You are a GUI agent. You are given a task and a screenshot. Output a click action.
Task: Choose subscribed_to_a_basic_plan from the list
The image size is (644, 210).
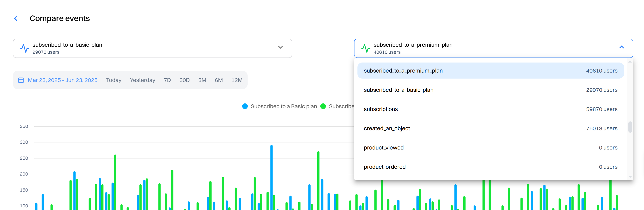click(491, 90)
